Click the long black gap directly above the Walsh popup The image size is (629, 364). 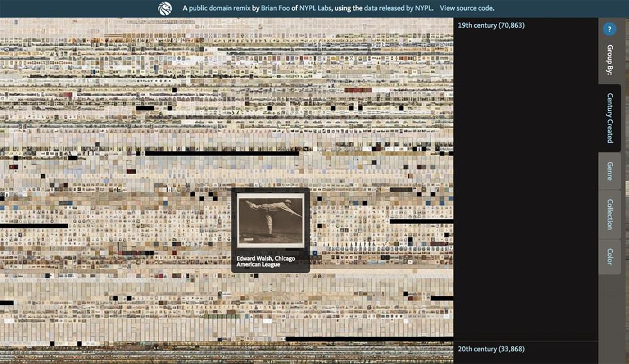coord(220,153)
